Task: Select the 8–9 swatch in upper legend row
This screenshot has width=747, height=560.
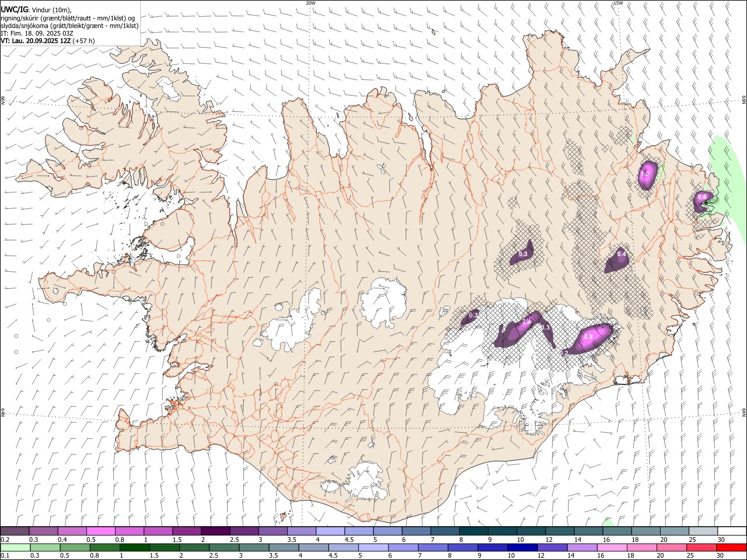Action: pos(473,531)
